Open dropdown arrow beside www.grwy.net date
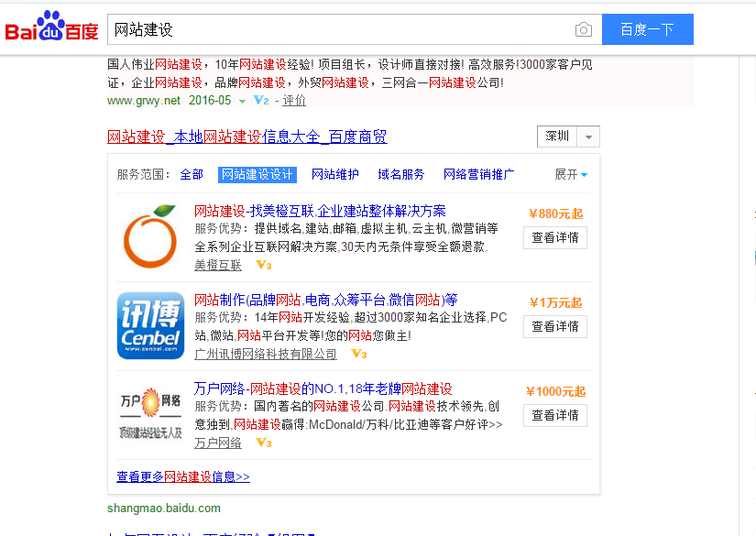The image size is (756, 536). tap(242, 101)
